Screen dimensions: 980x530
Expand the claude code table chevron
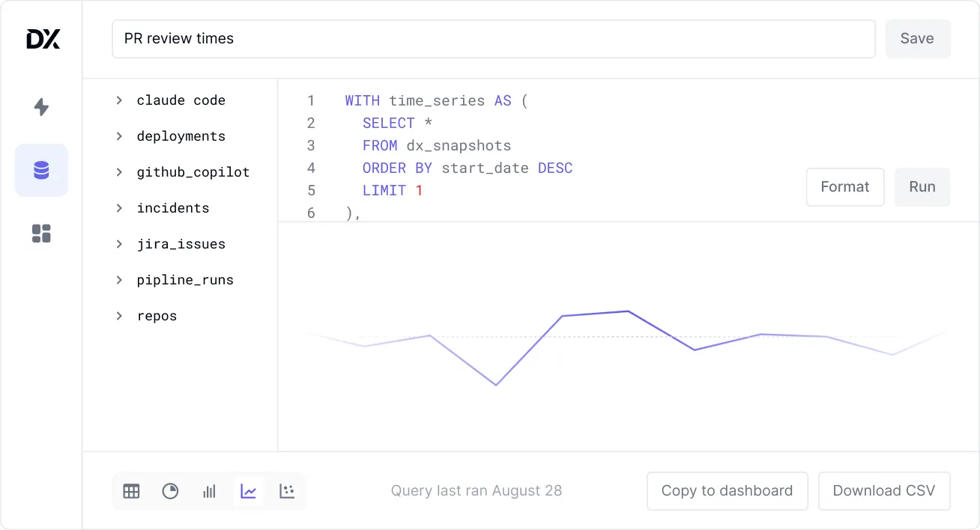pyautogui.click(x=119, y=100)
